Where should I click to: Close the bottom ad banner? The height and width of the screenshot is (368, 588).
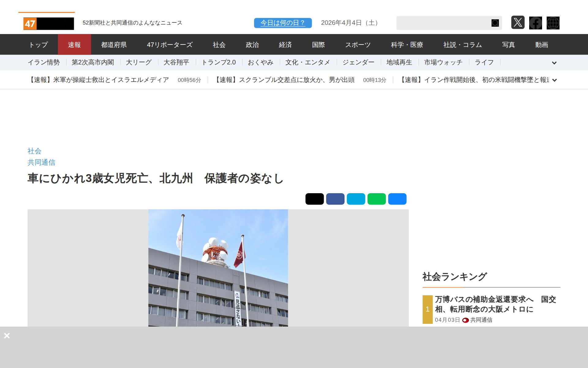[x=7, y=336]
